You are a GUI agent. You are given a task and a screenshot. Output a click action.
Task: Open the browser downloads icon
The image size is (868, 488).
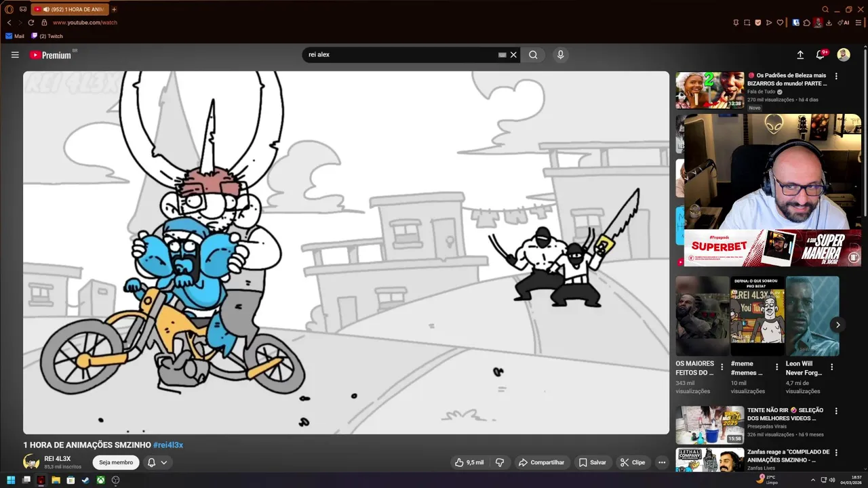pos(829,22)
